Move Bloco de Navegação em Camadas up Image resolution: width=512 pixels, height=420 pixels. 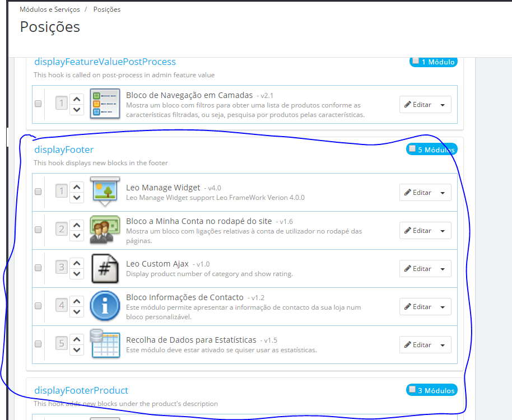pos(77,99)
